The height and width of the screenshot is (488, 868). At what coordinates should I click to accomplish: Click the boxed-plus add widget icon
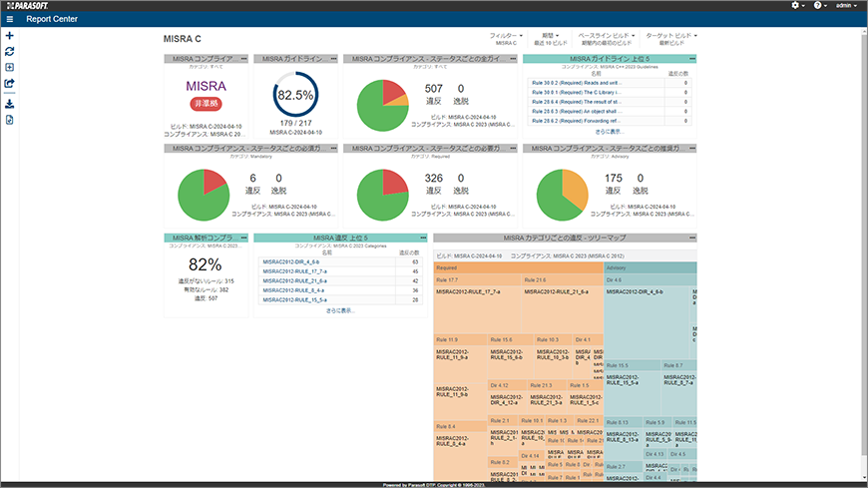tap(9, 67)
